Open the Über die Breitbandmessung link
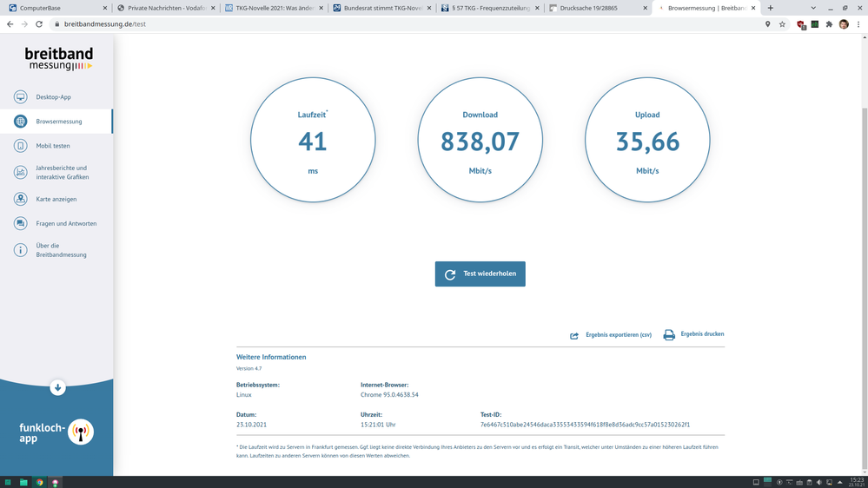868x488 pixels. [x=61, y=250]
